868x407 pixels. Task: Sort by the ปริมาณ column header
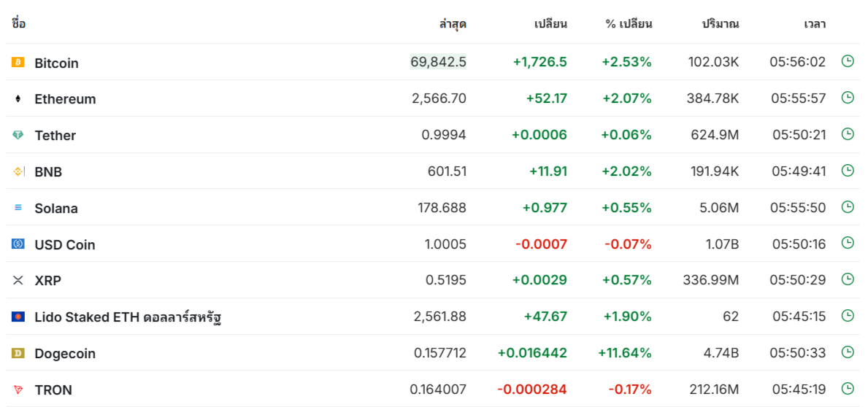721,24
